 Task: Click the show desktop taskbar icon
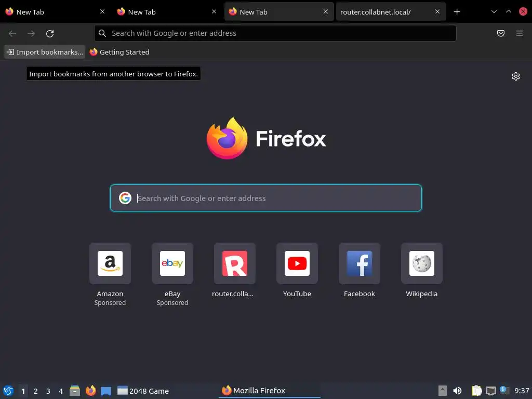106,391
